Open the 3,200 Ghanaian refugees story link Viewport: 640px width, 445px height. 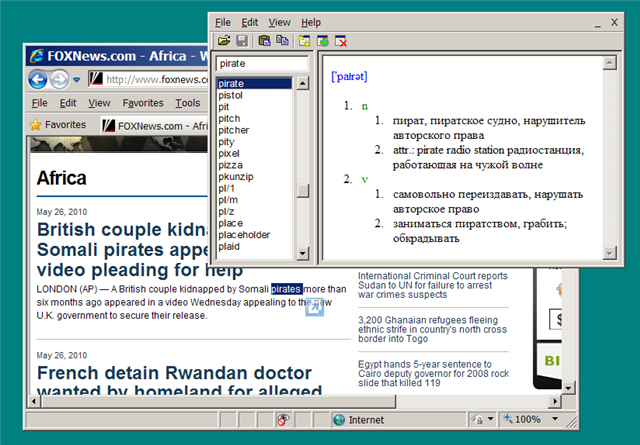tap(433, 329)
